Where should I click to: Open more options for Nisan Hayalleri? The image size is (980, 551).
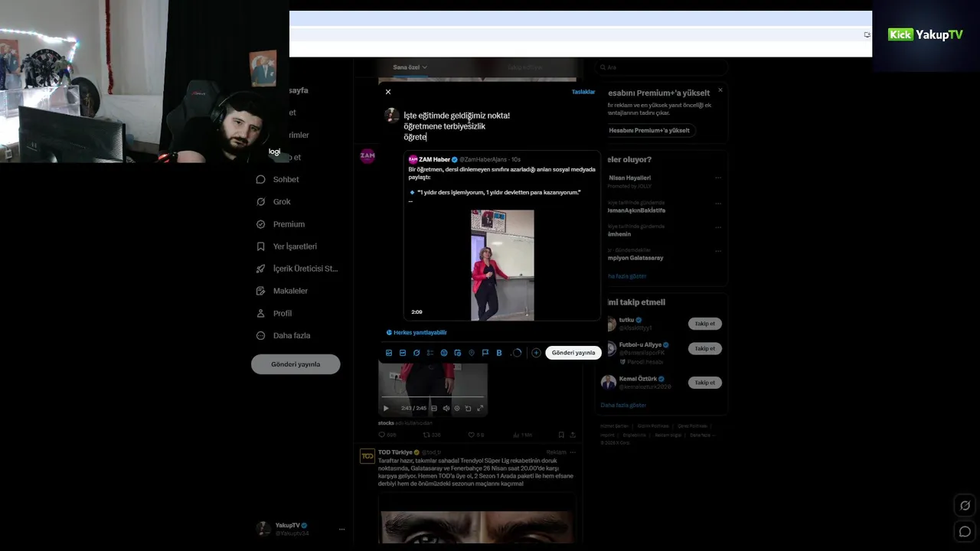[x=718, y=178]
